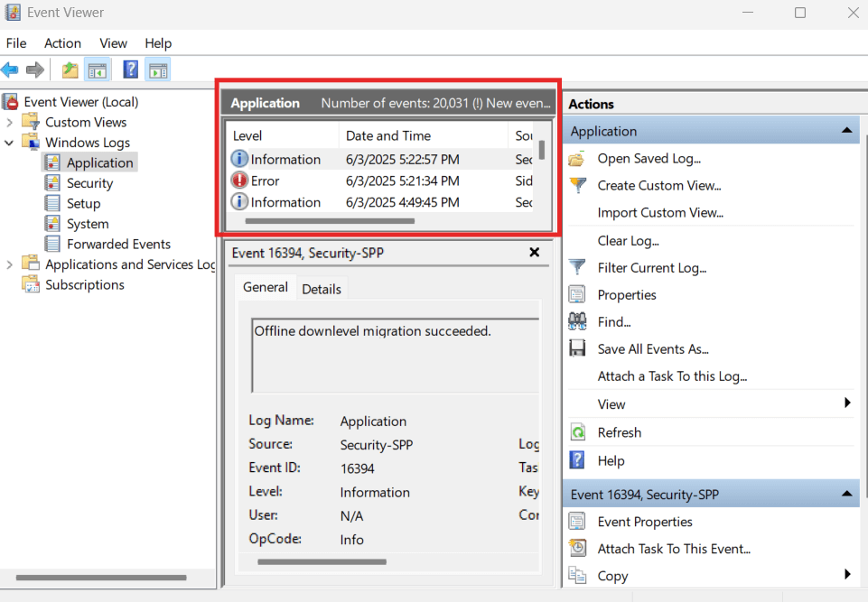Collapse the Windows Logs tree node
The height and width of the screenshot is (602, 868).
(x=9, y=142)
